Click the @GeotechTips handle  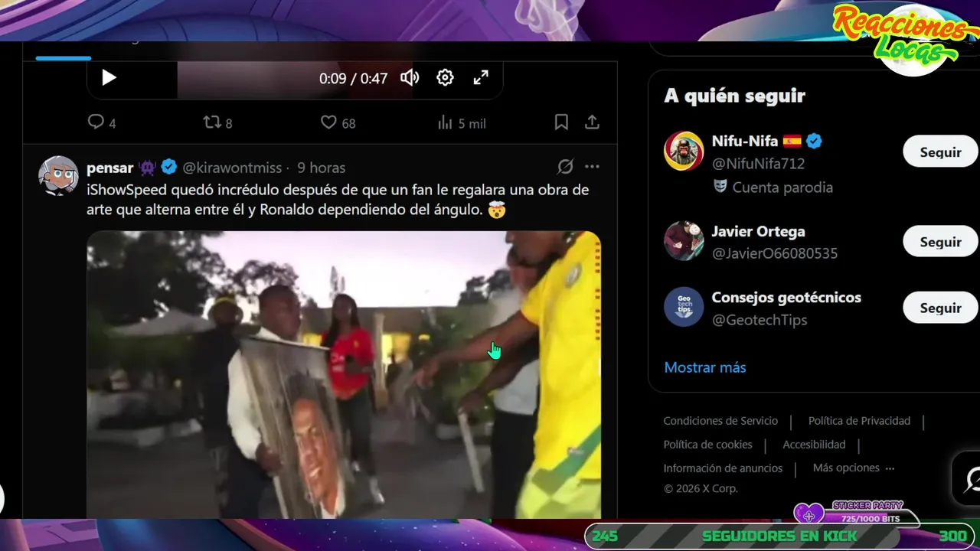[759, 320]
